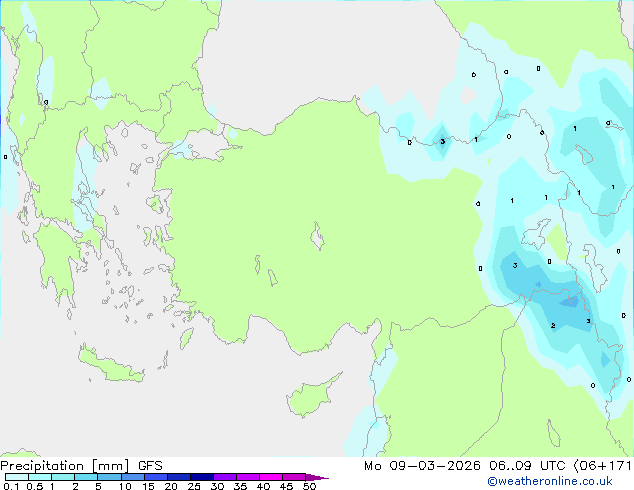Click the purple arrow at the legend's end
Image resolution: width=634 pixels, height=490 pixels.
click(317, 477)
